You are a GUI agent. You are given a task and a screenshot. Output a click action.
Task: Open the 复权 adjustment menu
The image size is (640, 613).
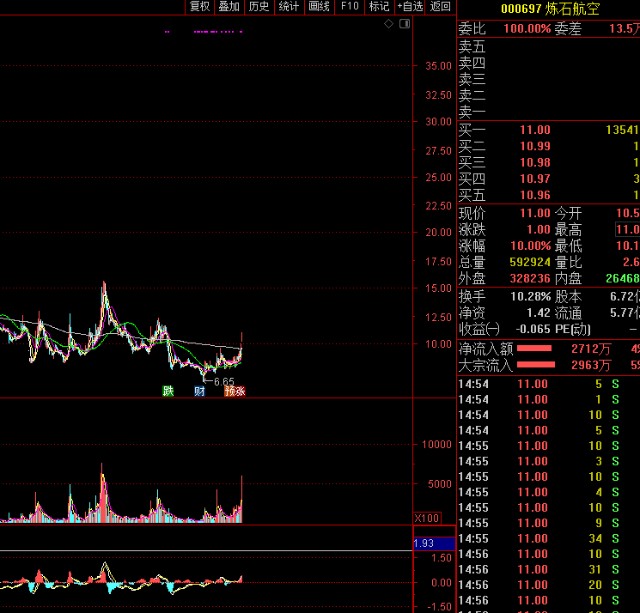[200, 6]
